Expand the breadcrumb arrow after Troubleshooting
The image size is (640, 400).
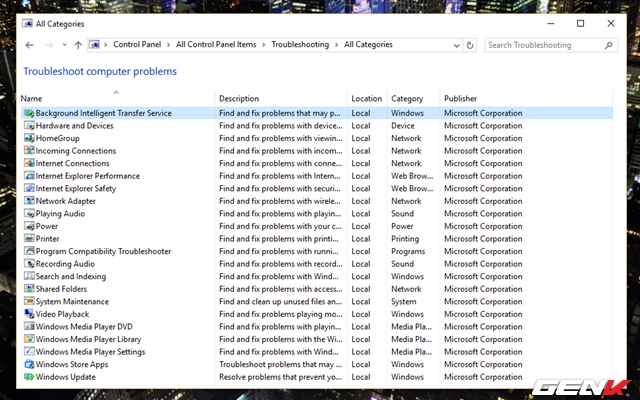tap(337, 45)
